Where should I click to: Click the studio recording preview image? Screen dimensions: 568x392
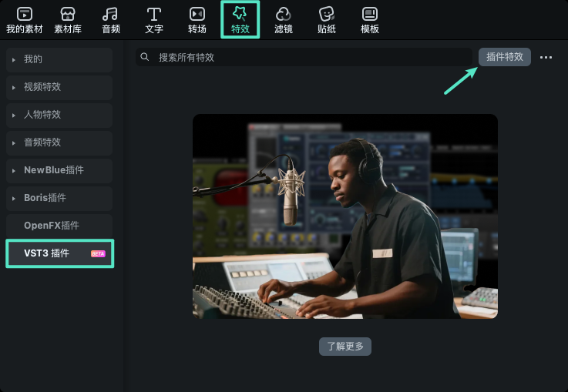(344, 216)
